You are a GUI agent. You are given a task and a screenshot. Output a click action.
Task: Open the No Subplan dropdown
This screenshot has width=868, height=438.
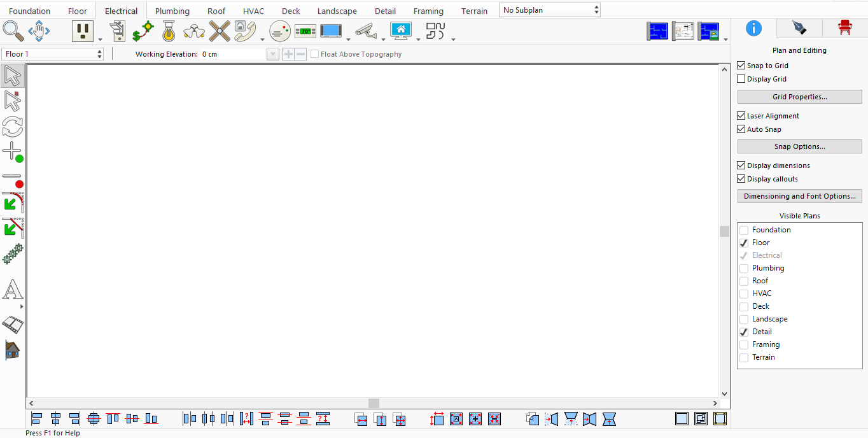click(x=550, y=10)
